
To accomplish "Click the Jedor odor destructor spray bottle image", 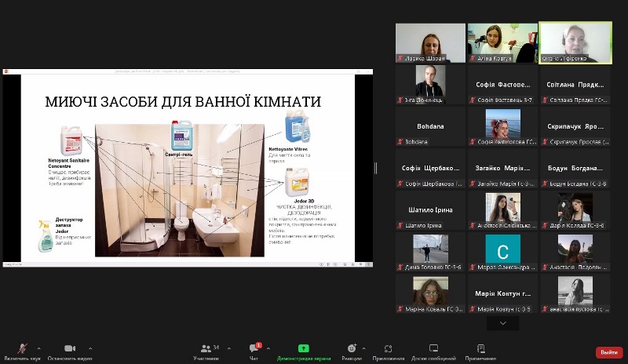I will [46, 236].
